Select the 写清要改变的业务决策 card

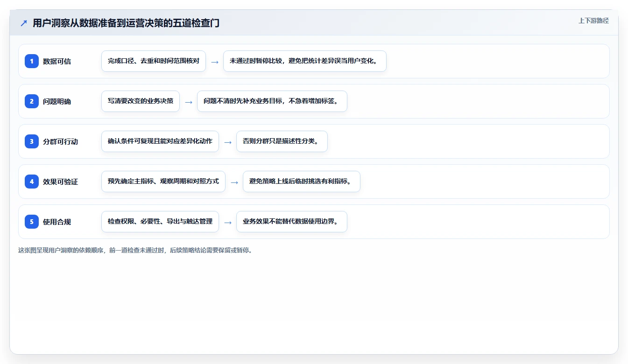tap(141, 101)
